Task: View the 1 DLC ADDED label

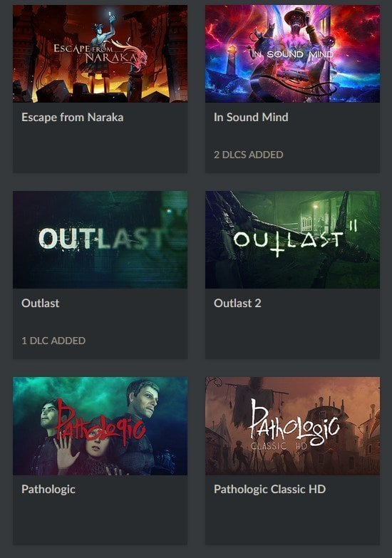Action: click(53, 341)
